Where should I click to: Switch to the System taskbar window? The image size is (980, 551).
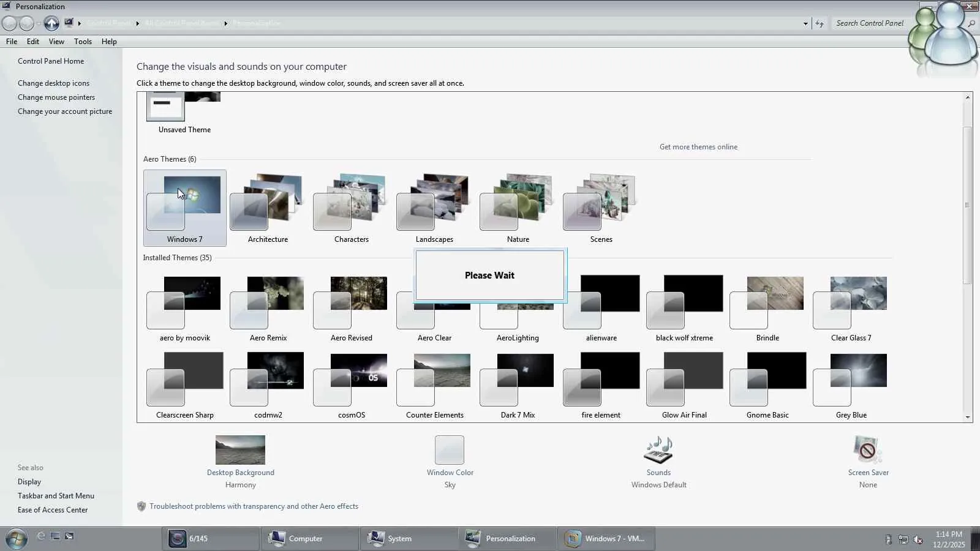409,539
